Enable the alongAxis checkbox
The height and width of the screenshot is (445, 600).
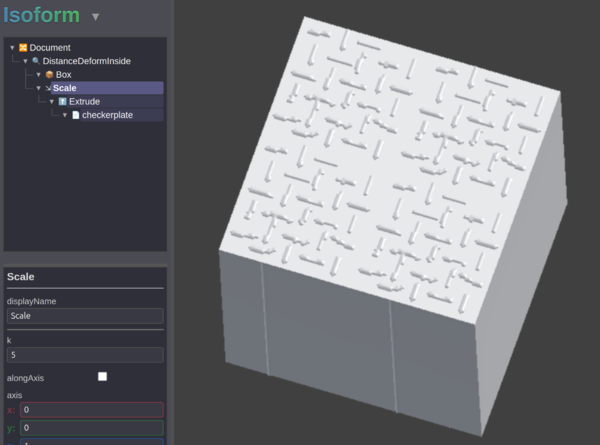coord(102,377)
